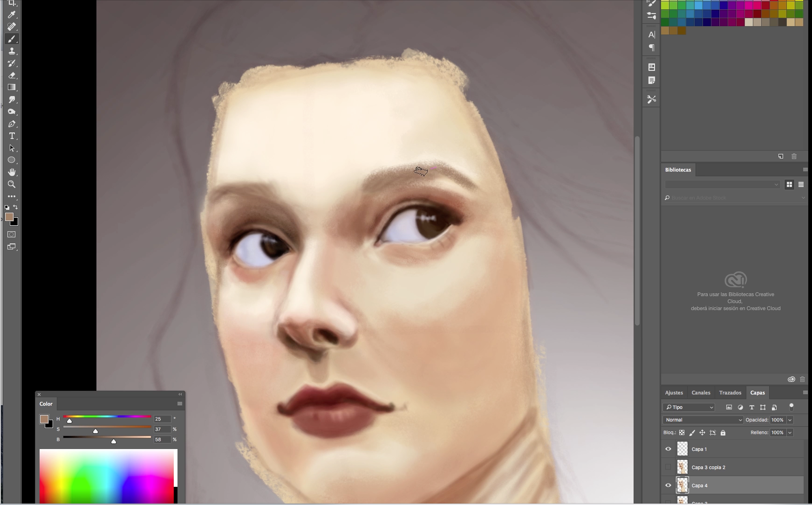The width and height of the screenshot is (812, 505).
Task: Lock image pixels with brush icon
Action: pos(692,433)
